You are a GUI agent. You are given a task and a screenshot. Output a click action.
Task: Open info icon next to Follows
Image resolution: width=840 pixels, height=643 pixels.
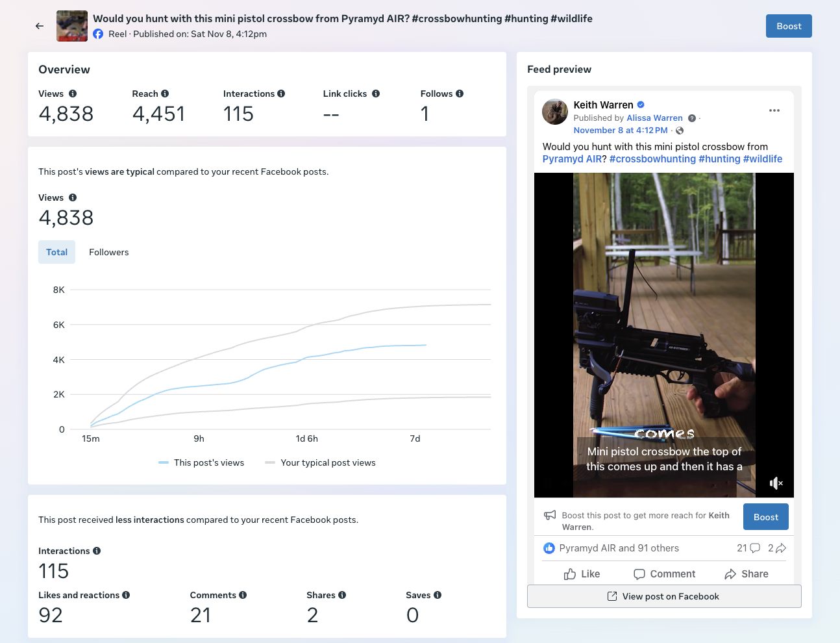coord(460,94)
